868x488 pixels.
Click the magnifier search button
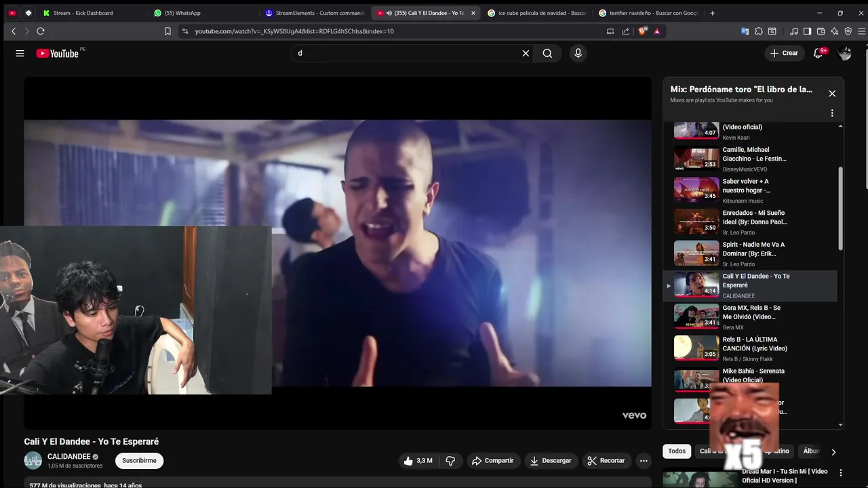click(x=547, y=54)
